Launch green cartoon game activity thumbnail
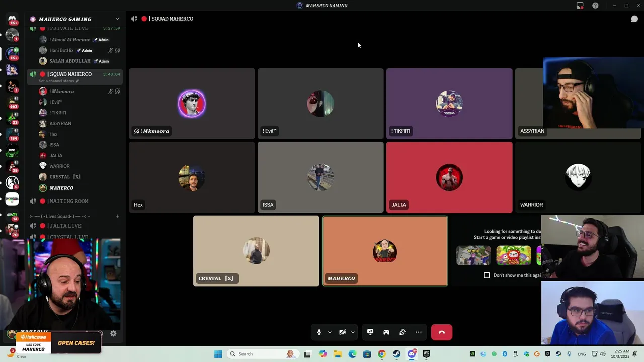Image resolution: width=644 pixels, height=362 pixels. click(514, 255)
